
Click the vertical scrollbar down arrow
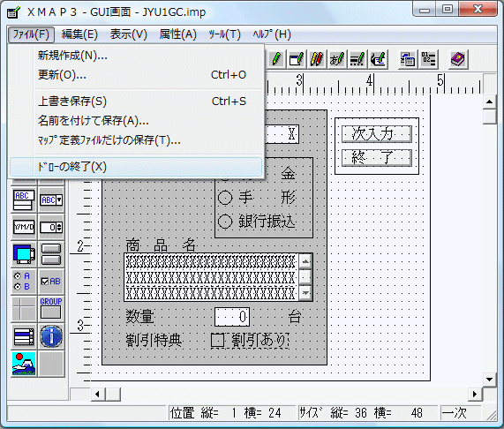point(490,380)
